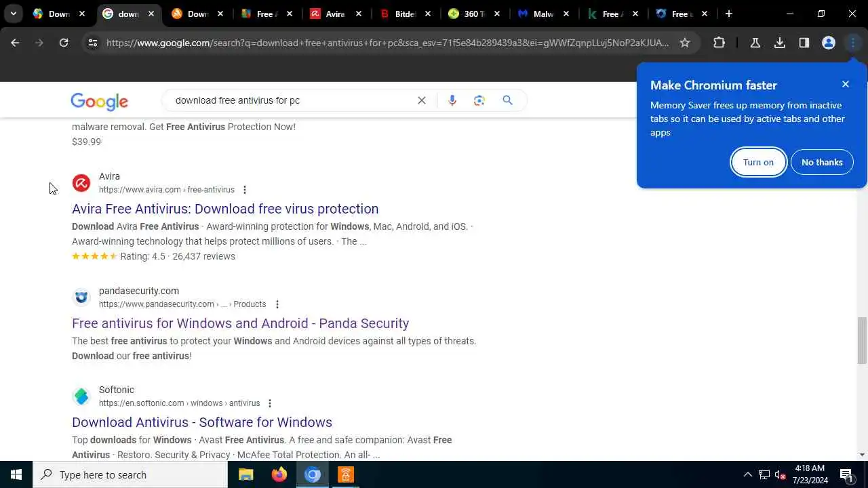868x488 pixels.
Task: Open the profile avatar icon
Action: (829, 43)
